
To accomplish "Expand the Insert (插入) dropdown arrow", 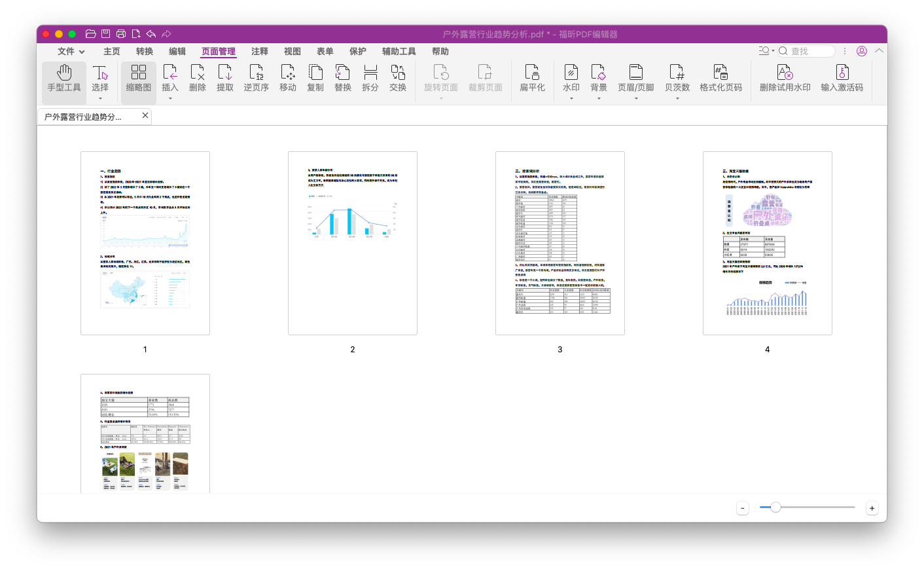I will click(x=170, y=99).
